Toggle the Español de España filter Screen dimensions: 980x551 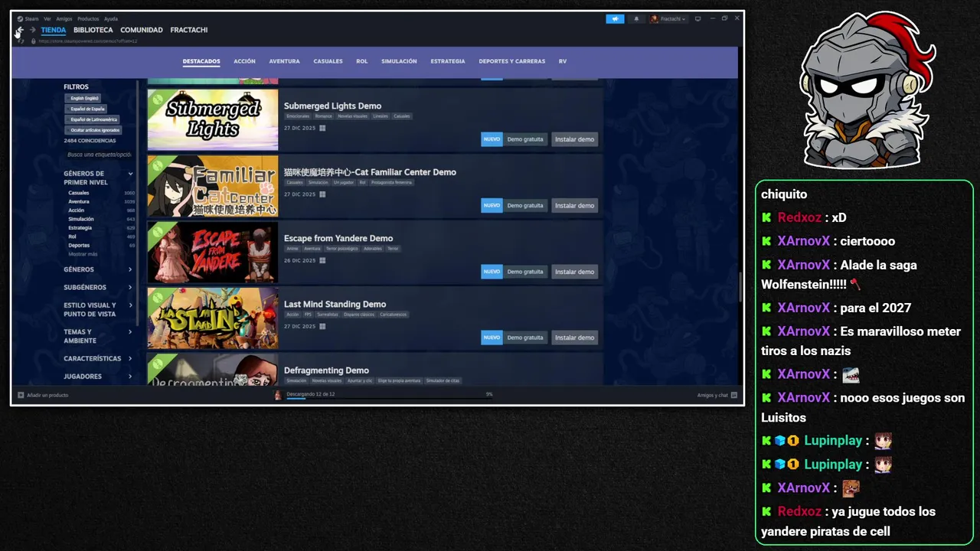[x=87, y=109]
